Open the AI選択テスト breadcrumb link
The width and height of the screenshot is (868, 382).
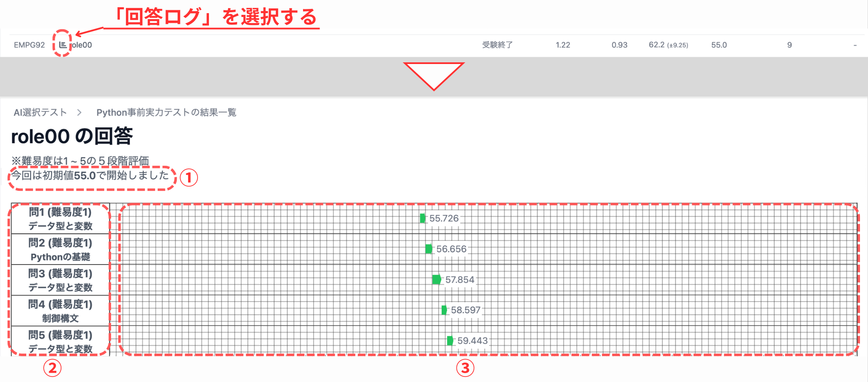(x=40, y=112)
